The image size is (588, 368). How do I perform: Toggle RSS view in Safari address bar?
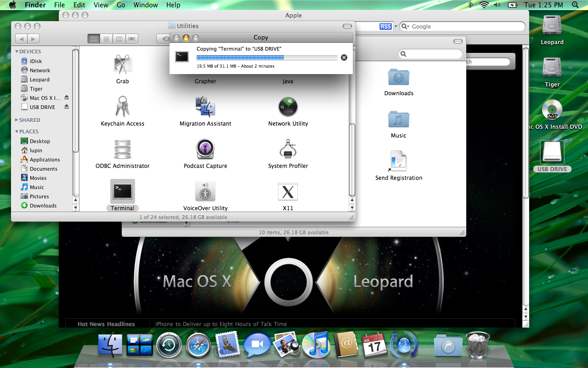[x=386, y=27]
